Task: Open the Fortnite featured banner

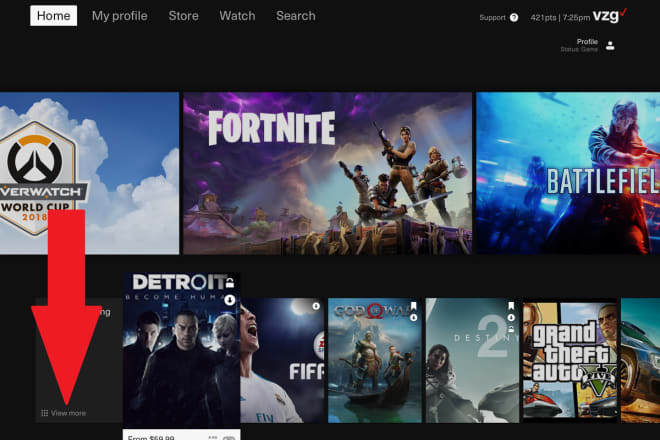Action: [327, 173]
